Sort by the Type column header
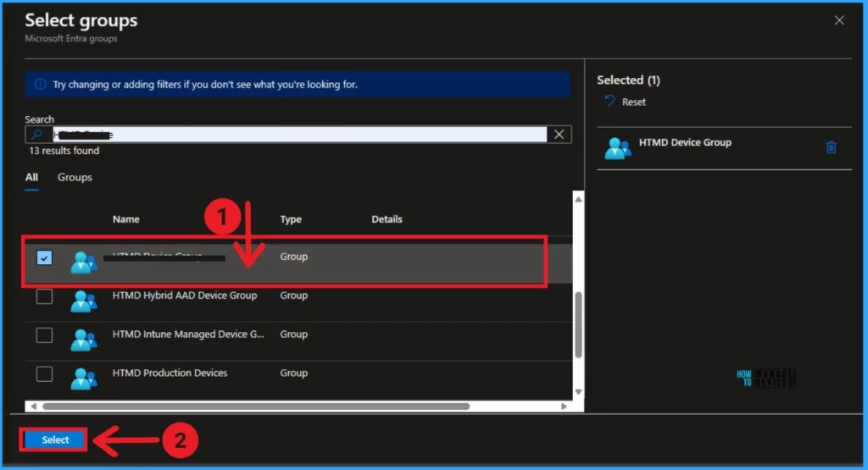The image size is (868, 470). tap(291, 219)
